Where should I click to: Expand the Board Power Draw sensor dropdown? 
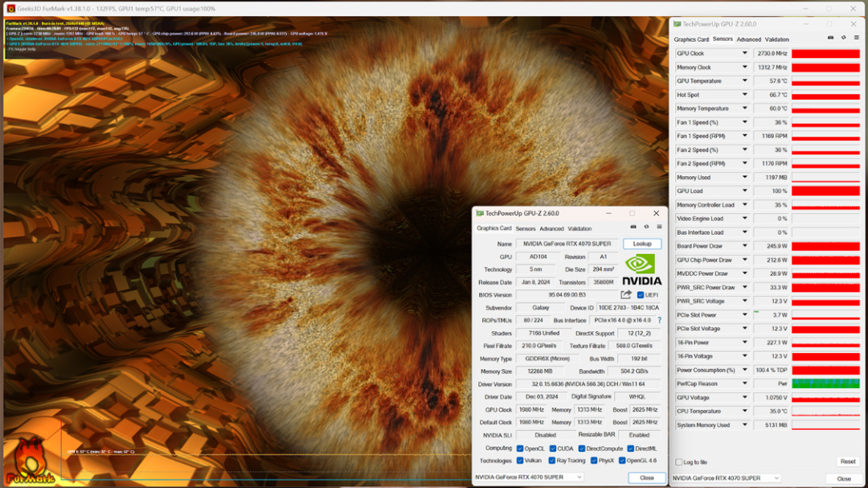pos(745,246)
